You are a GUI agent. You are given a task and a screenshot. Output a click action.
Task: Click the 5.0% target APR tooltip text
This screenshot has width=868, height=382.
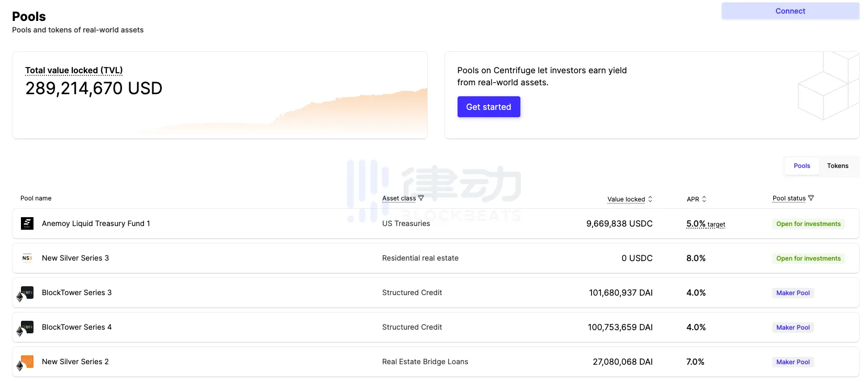705,224
